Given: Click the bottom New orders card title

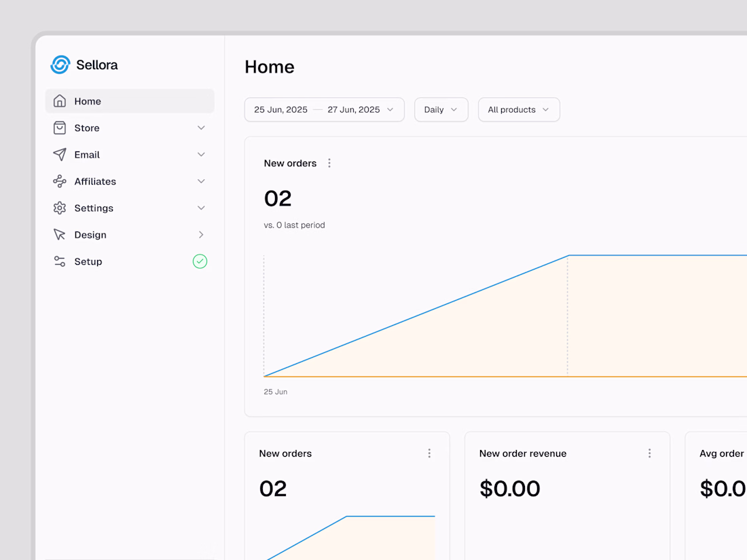Looking at the screenshot, I should tap(285, 453).
